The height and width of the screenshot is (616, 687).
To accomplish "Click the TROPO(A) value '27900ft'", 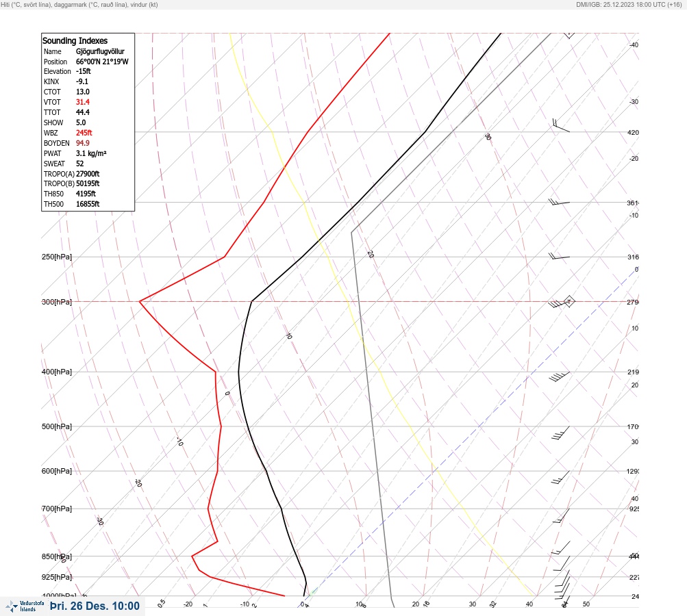I will click(x=88, y=174).
